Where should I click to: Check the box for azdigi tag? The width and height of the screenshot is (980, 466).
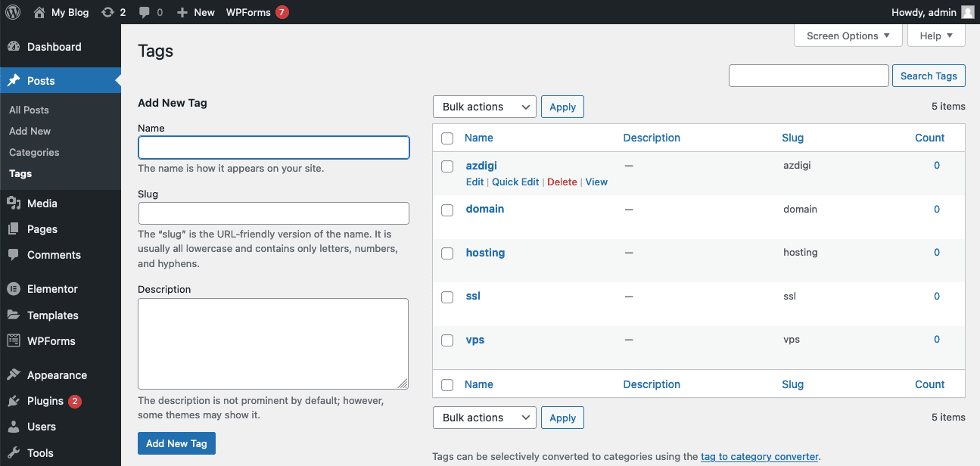(x=447, y=166)
